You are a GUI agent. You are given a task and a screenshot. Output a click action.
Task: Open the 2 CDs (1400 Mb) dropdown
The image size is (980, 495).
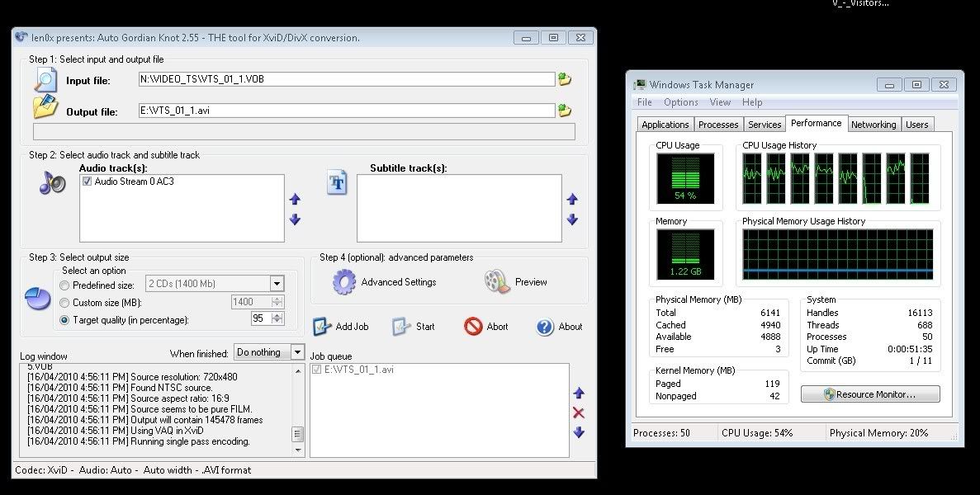click(x=277, y=284)
